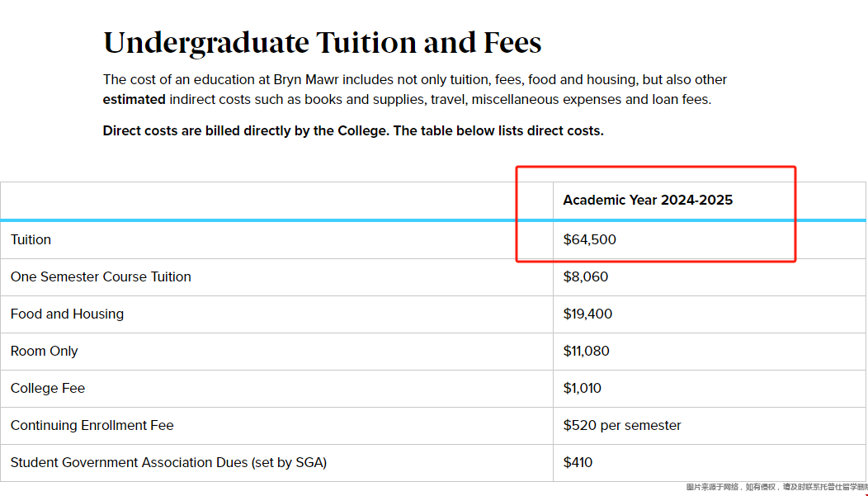The height and width of the screenshot is (496, 868).
Task: Click the bold Direct costs sentence
Action: click(353, 131)
